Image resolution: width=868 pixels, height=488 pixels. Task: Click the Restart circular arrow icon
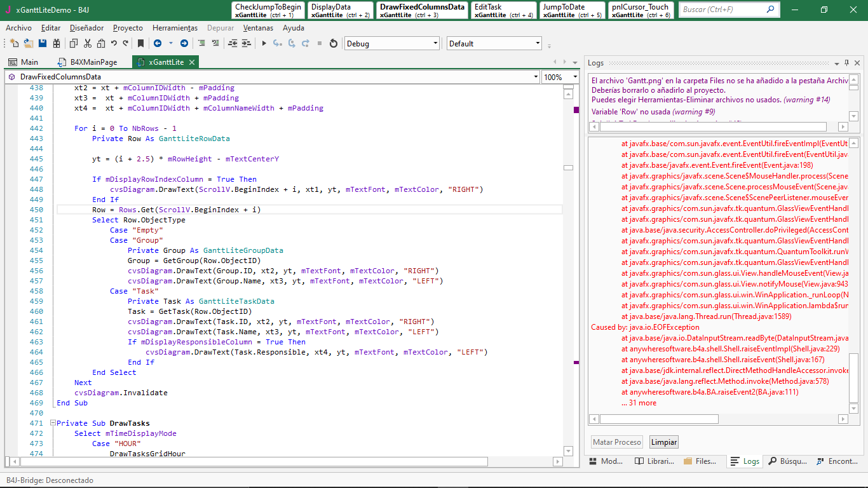pyautogui.click(x=333, y=43)
